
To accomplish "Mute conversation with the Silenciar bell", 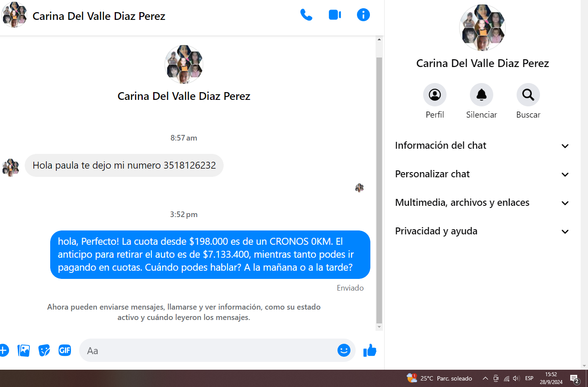I will pos(481,95).
